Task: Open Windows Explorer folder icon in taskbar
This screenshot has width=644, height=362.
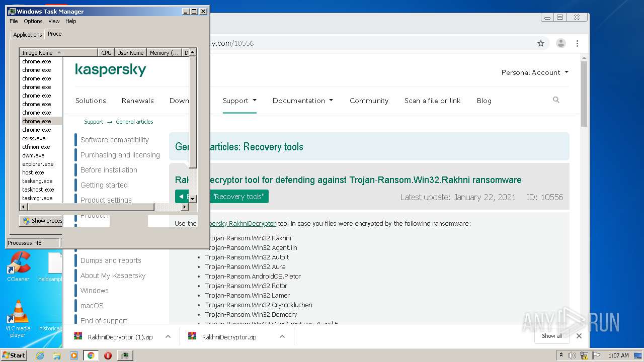Action: [x=57, y=355]
